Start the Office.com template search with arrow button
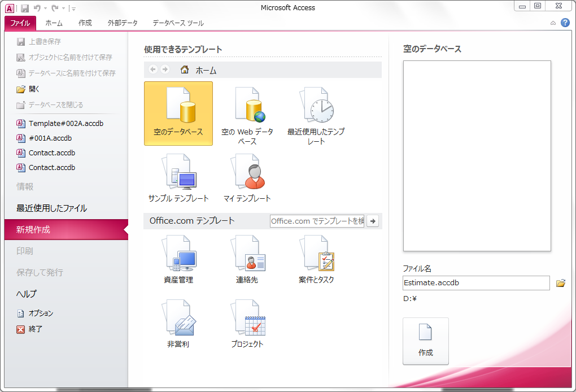The image size is (576, 392). tap(373, 221)
